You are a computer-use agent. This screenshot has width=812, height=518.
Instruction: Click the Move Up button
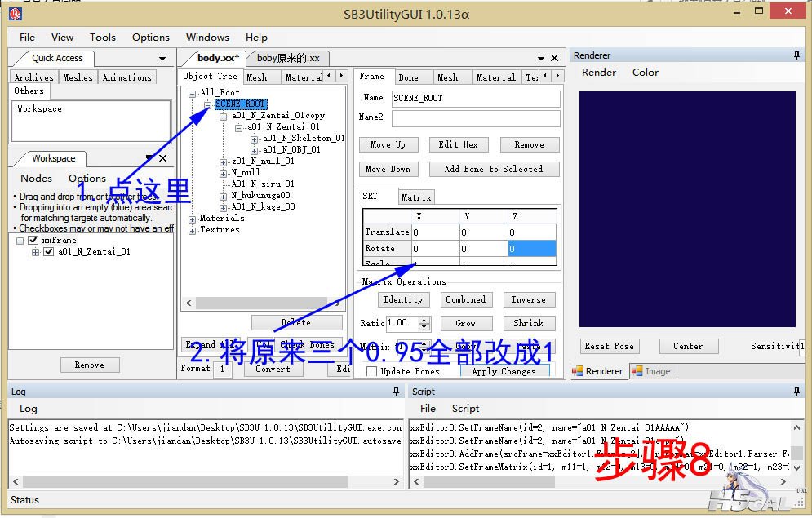coord(388,144)
